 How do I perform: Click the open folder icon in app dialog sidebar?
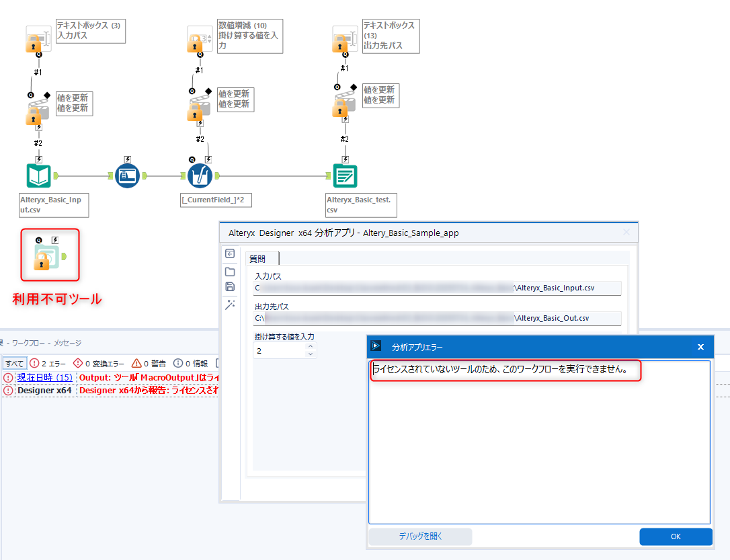pos(230,272)
